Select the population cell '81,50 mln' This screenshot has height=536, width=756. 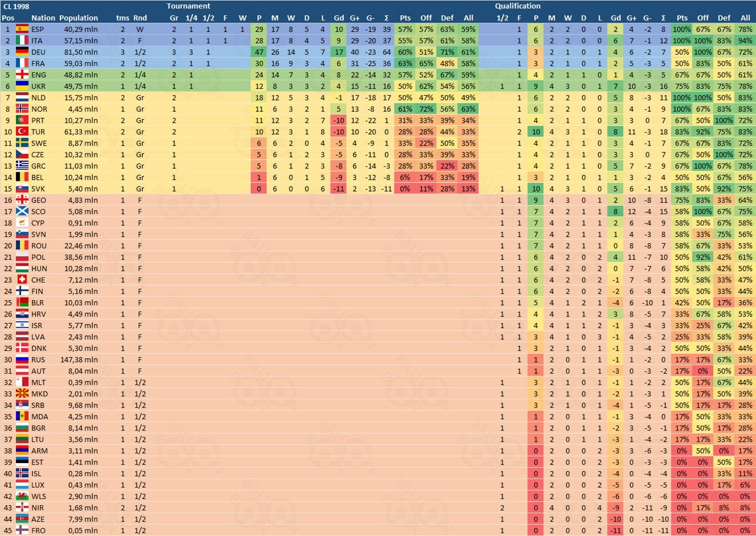81,52
